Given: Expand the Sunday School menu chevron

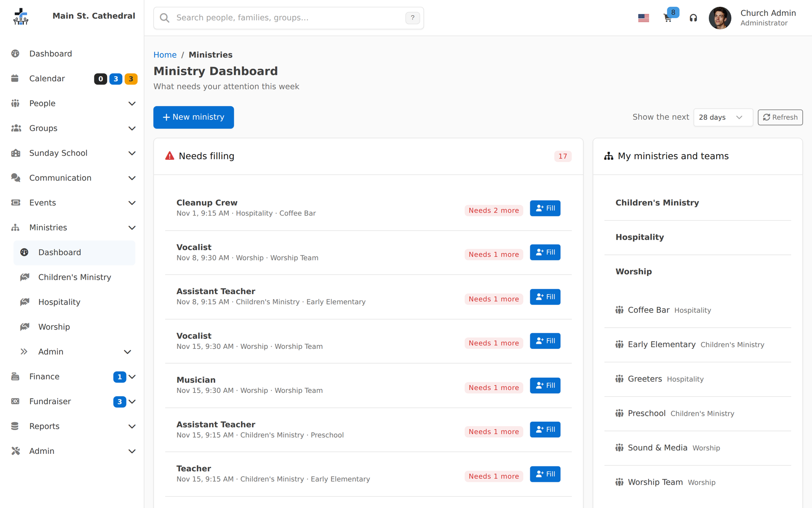Looking at the screenshot, I should [x=132, y=153].
